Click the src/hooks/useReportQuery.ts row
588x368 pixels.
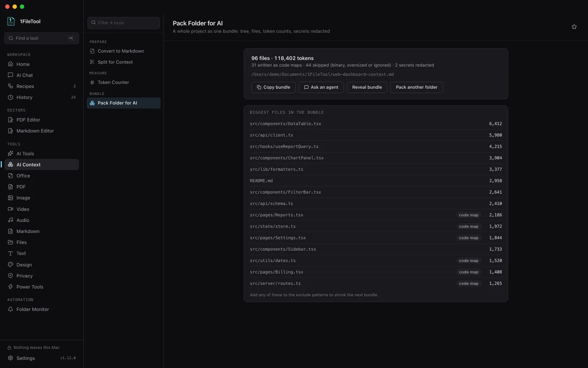[376, 146]
